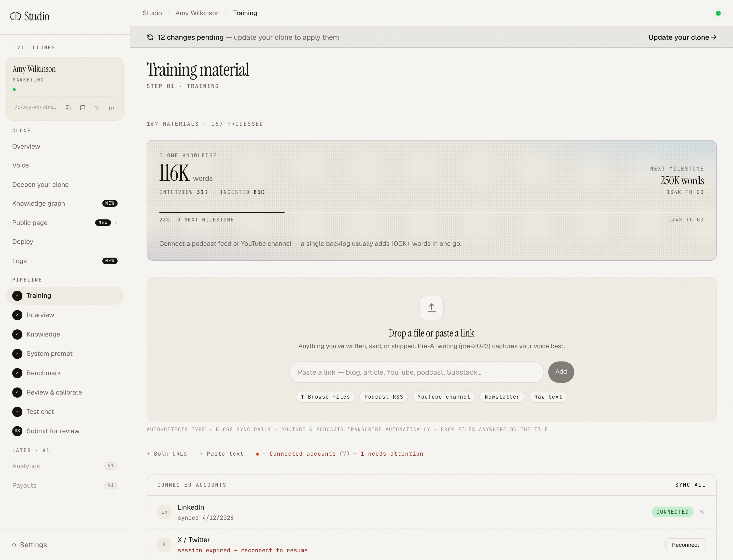Select the Training pipeline step
Screen dimensions: 733x560
coord(65,296)
